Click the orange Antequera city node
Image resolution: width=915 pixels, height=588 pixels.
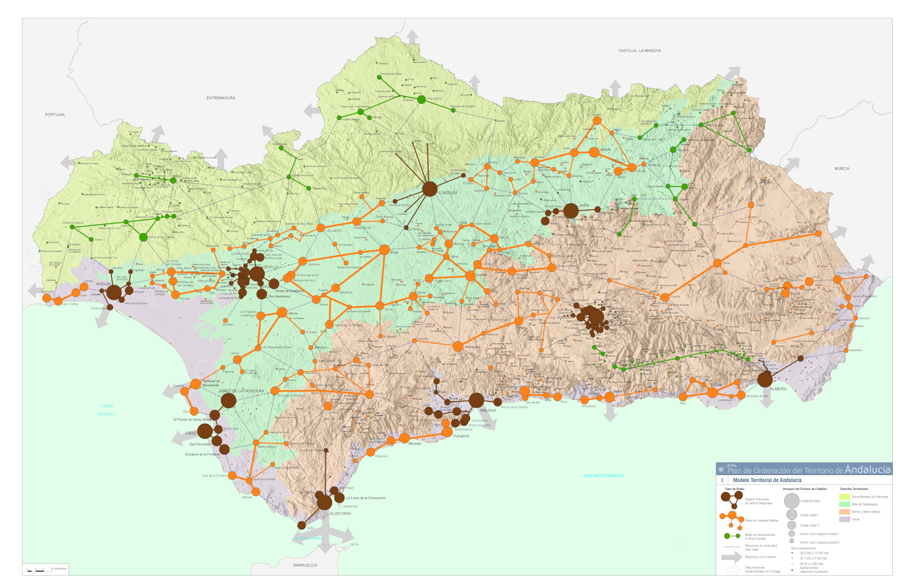tap(458, 346)
